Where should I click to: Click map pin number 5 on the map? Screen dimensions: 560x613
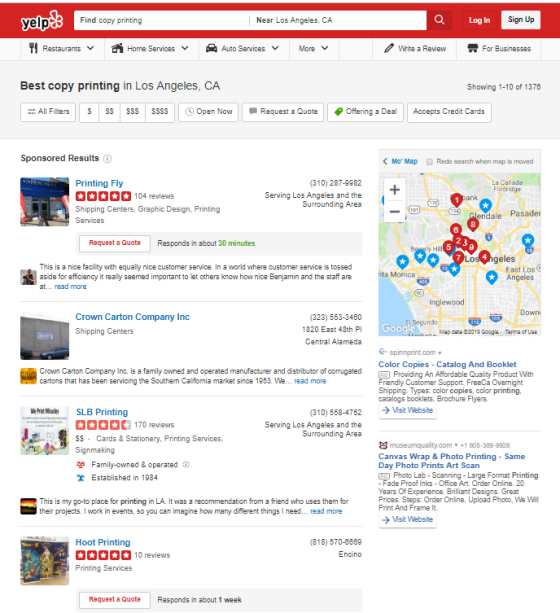[449, 247]
